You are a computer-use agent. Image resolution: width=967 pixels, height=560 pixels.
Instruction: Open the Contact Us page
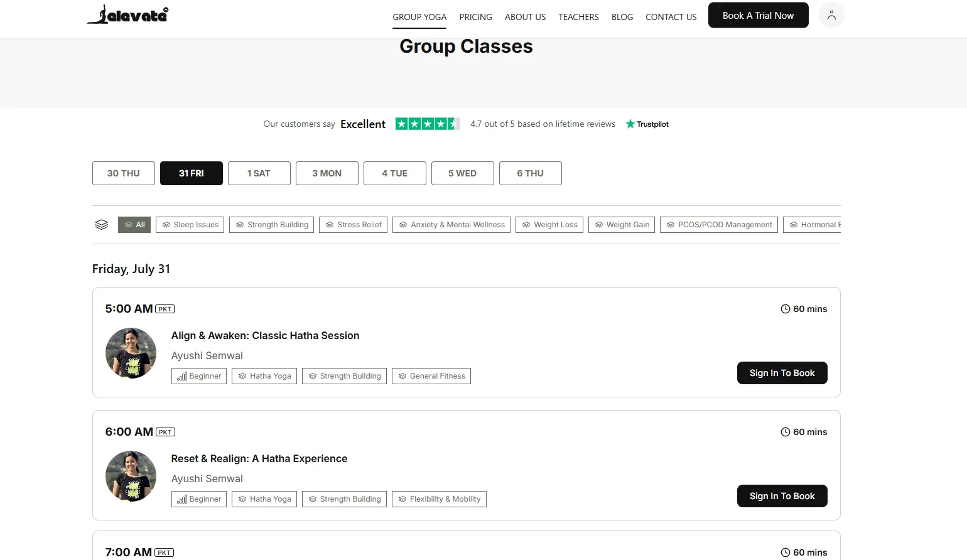tap(671, 17)
